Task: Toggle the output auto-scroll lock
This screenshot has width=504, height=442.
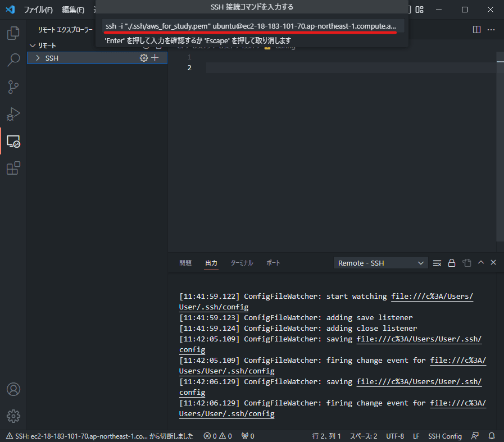Action: 451,262
